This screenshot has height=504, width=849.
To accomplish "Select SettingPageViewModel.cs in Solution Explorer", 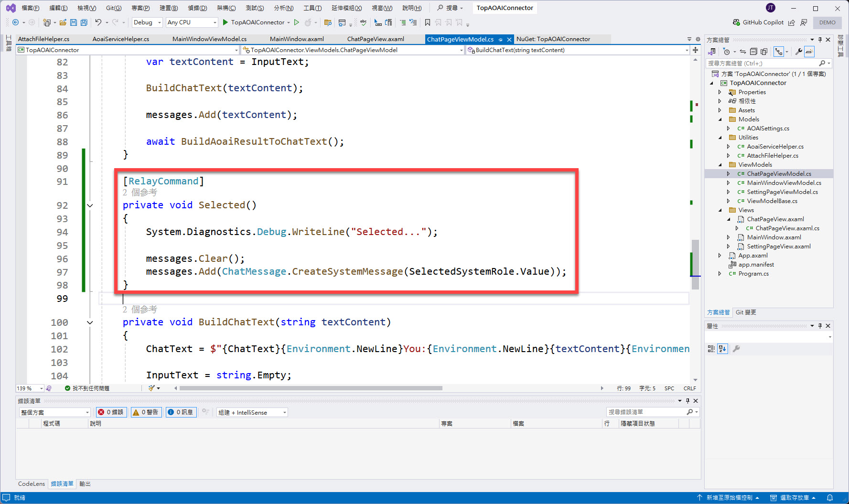I will 782,192.
